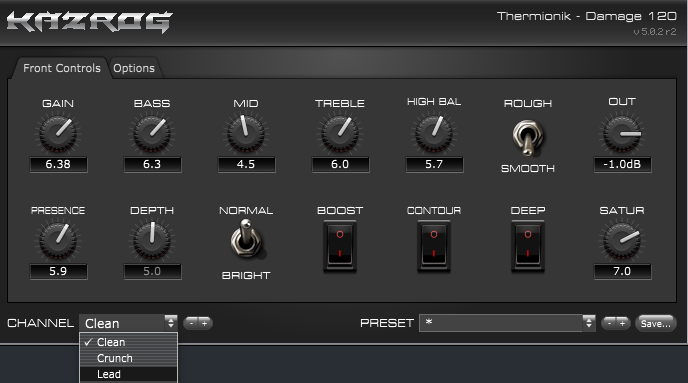Image resolution: width=688 pixels, height=383 pixels.
Task: Open the CHANNEL dropdown showing Clean
Action: (128, 323)
